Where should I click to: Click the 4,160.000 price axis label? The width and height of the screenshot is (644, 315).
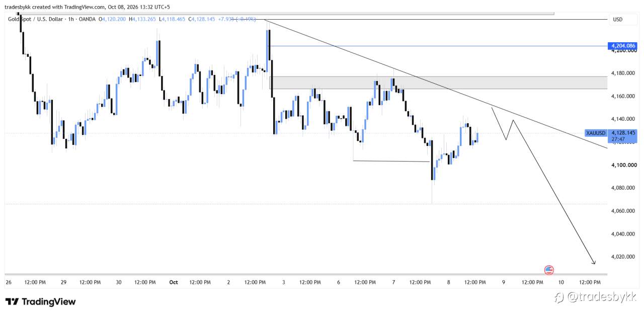624,96
